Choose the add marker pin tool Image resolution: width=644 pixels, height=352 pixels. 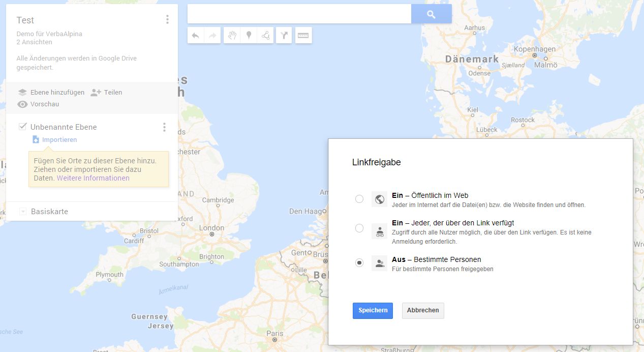pyautogui.click(x=249, y=35)
